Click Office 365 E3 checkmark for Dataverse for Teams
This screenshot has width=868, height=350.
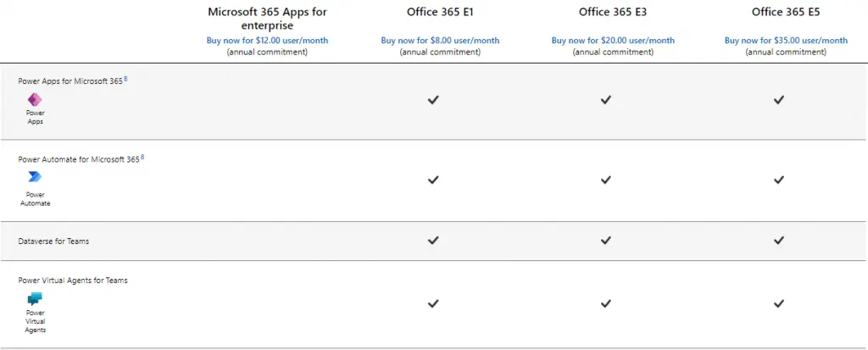pyautogui.click(x=606, y=240)
